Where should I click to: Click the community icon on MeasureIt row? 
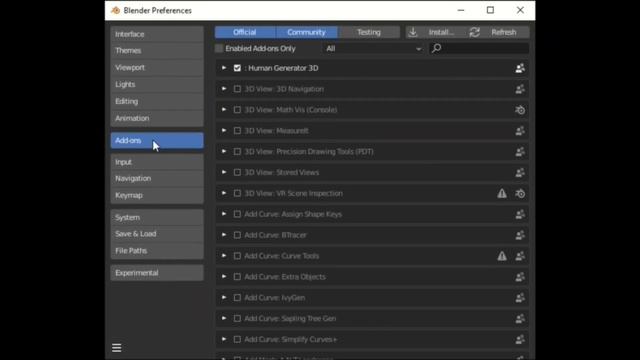pyautogui.click(x=520, y=131)
